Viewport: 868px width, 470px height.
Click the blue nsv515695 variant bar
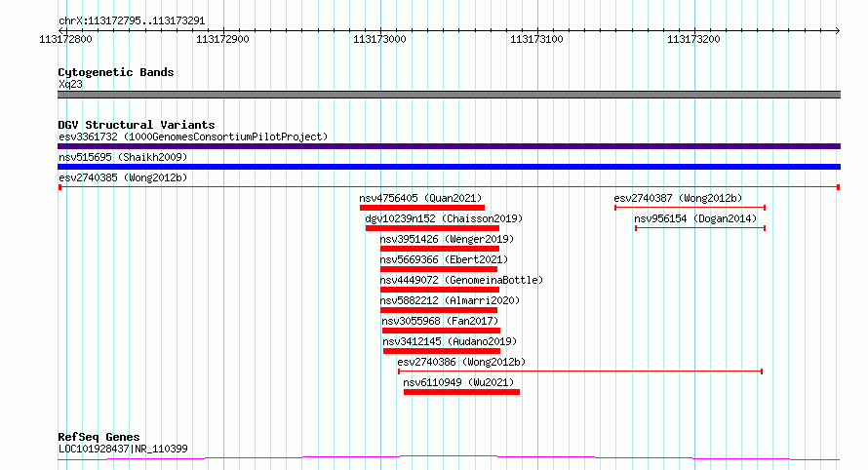[449, 167]
